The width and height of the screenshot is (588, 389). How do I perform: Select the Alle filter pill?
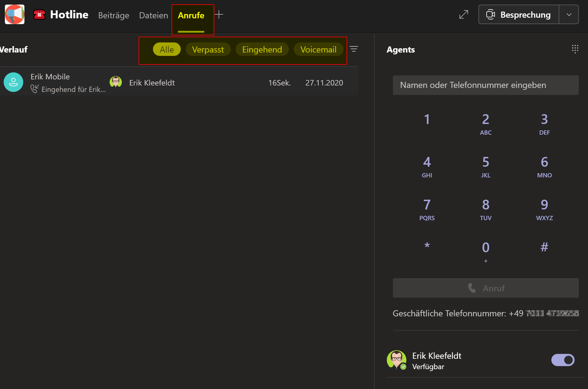coord(167,49)
